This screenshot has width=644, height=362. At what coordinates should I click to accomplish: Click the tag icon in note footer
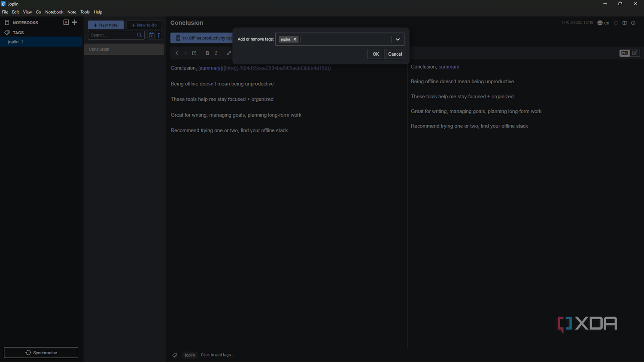[x=175, y=355]
